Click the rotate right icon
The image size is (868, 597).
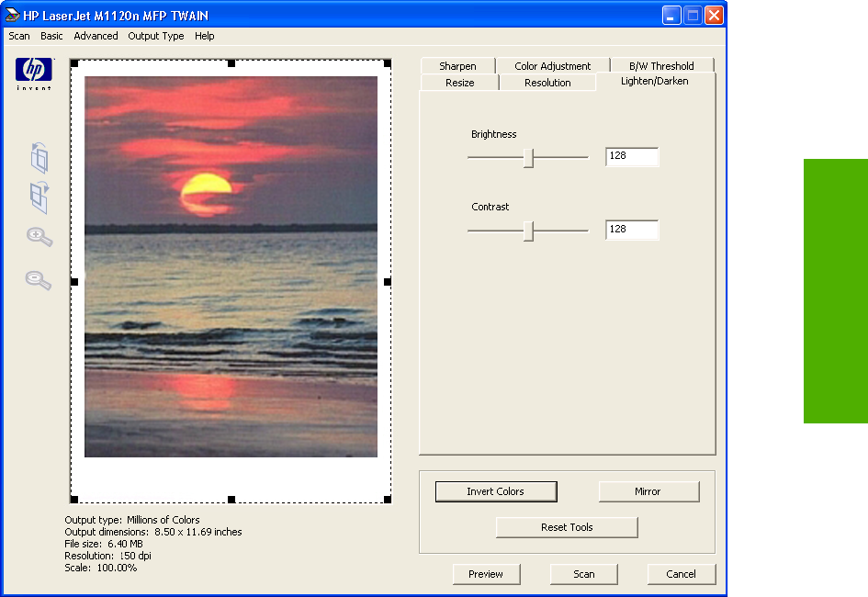[x=39, y=197]
